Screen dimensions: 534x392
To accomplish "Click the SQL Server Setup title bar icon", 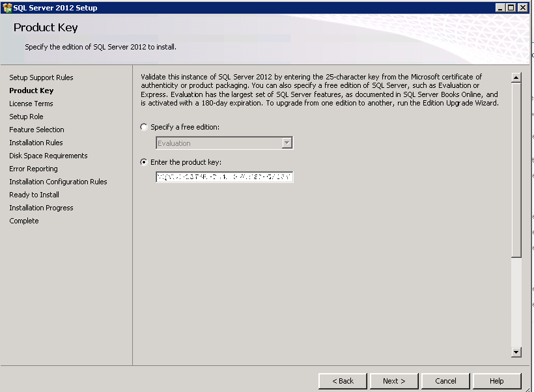I will click(7, 8).
